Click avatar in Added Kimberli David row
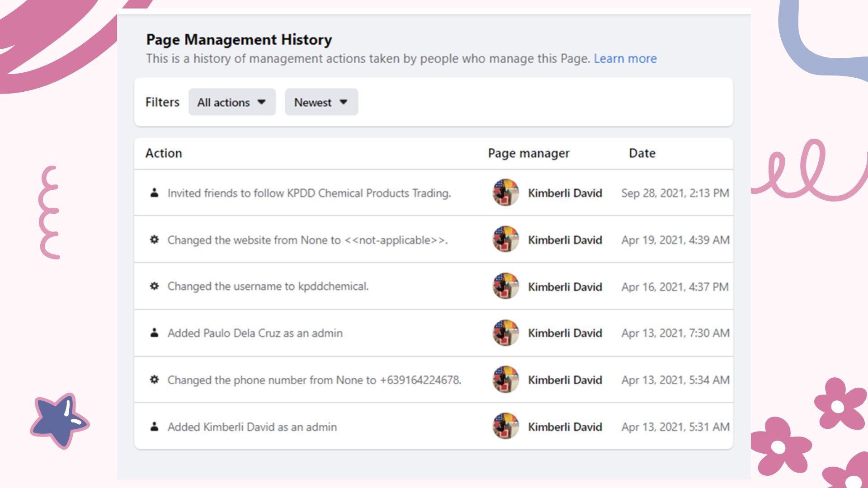Screen dimensions: 868x488 coord(505,426)
